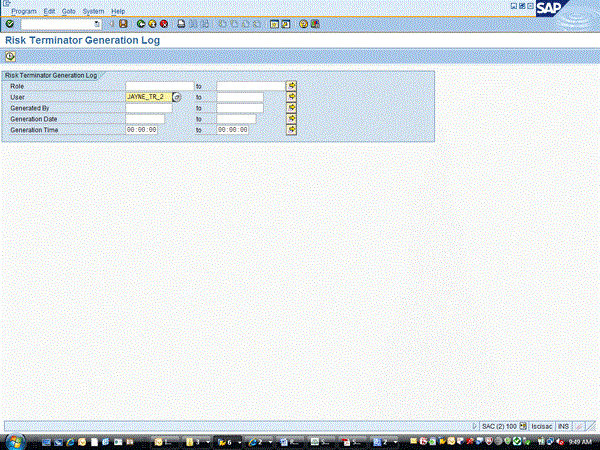
Task: Open the System menu
Action: [x=93, y=10]
